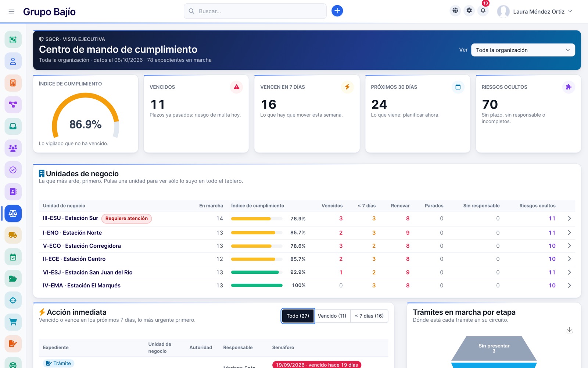Expand the III-ESU Estación Sur row chevron
The height and width of the screenshot is (368, 588).
coord(569,219)
